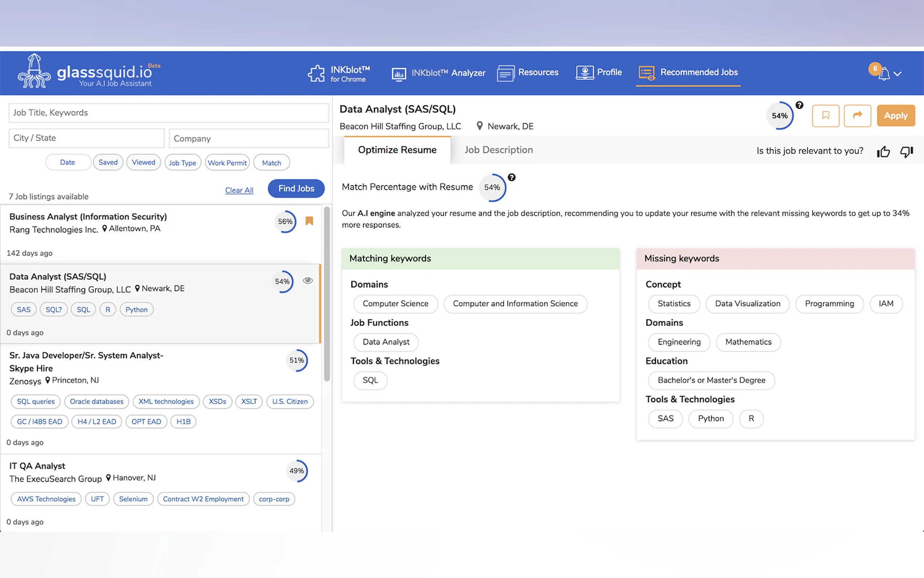Click the share arrow icon

click(x=857, y=115)
